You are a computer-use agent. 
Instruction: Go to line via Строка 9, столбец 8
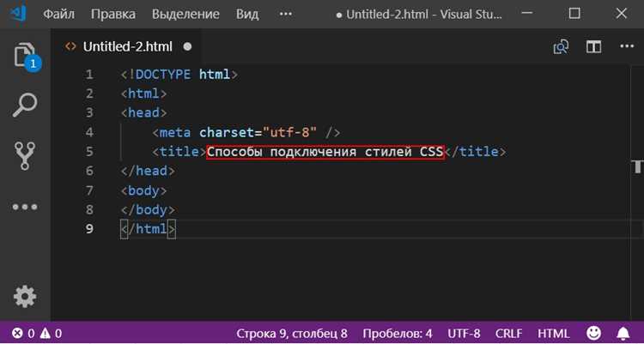pos(292,333)
